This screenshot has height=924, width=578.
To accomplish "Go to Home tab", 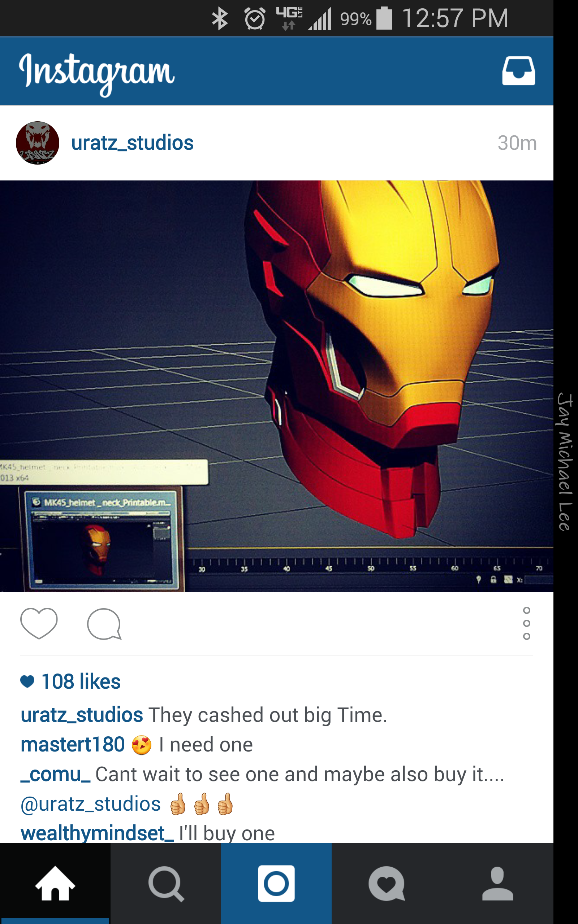I will [x=55, y=884].
